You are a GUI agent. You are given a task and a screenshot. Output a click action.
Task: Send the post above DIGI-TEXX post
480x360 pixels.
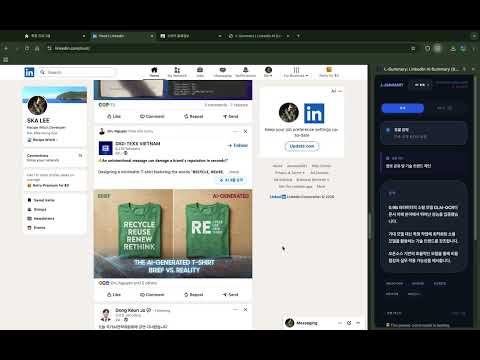click(x=230, y=116)
